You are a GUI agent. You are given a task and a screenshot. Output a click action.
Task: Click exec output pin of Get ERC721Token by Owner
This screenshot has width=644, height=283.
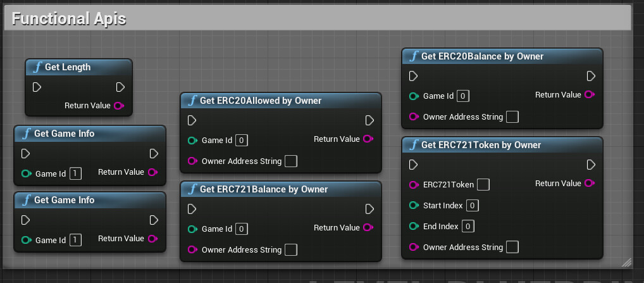591,165
